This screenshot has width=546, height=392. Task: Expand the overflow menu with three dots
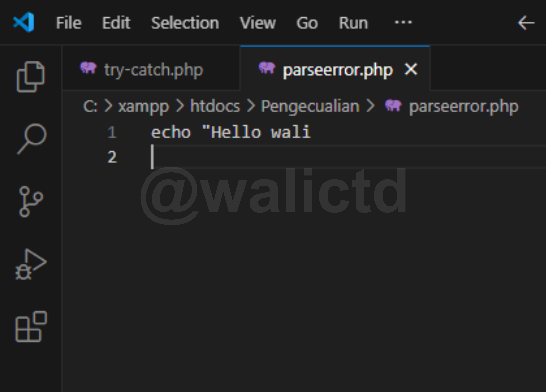click(x=403, y=23)
